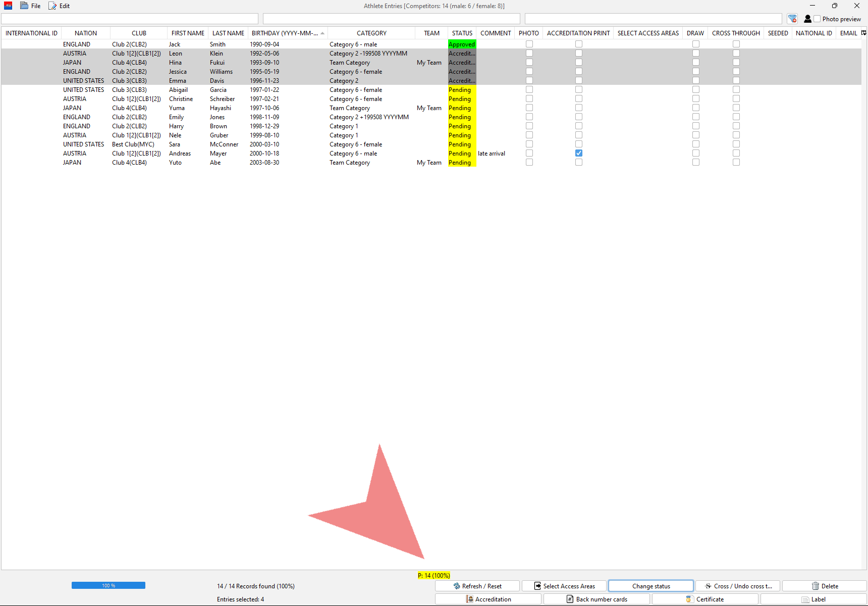Click the Label page icon
The image size is (868, 606).
click(805, 599)
